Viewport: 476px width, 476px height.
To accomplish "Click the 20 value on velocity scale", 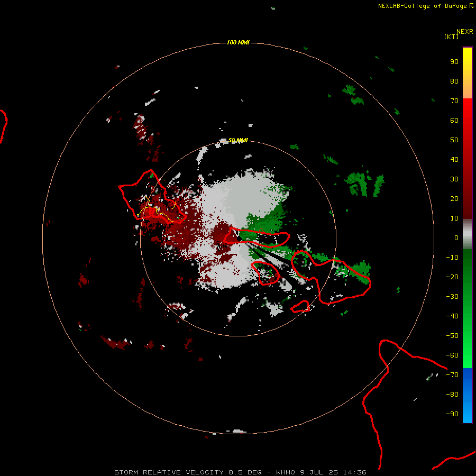I will 454,198.
